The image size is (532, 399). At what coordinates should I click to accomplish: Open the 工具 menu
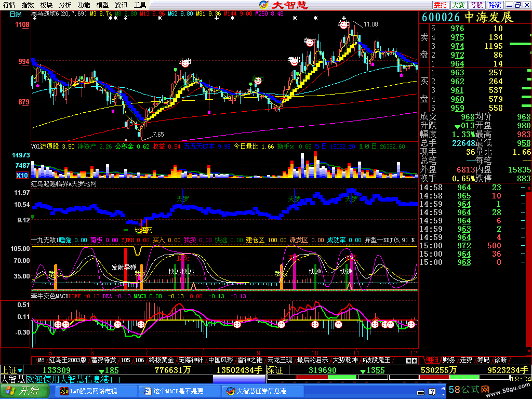(140, 5)
